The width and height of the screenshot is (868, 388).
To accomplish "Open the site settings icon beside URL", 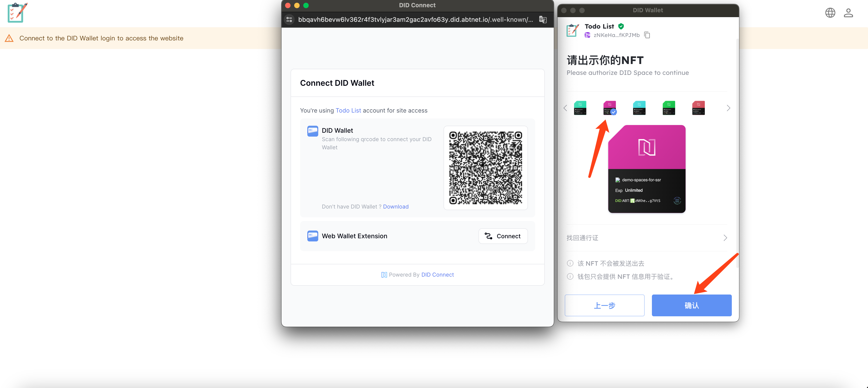I will tap(289, 20).
